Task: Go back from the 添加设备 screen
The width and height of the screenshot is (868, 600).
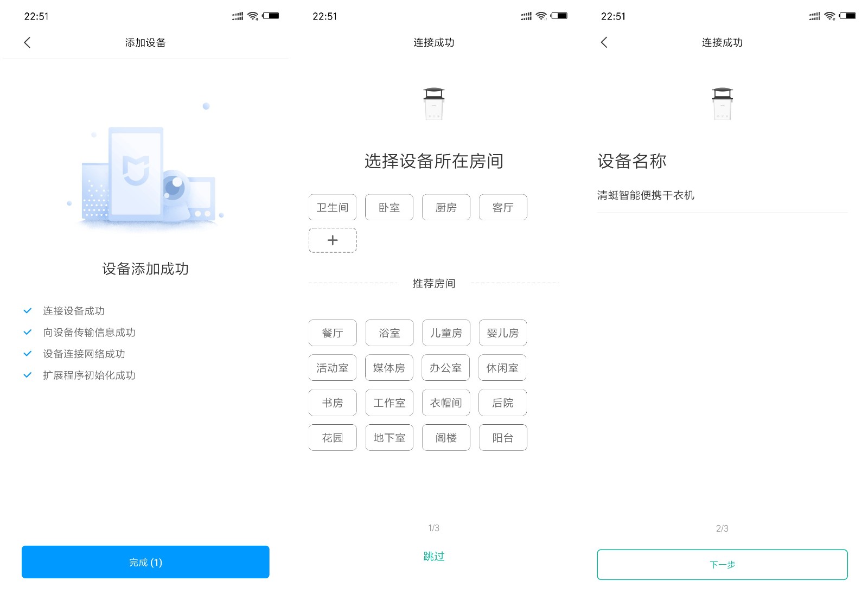Action: [28, 43]
